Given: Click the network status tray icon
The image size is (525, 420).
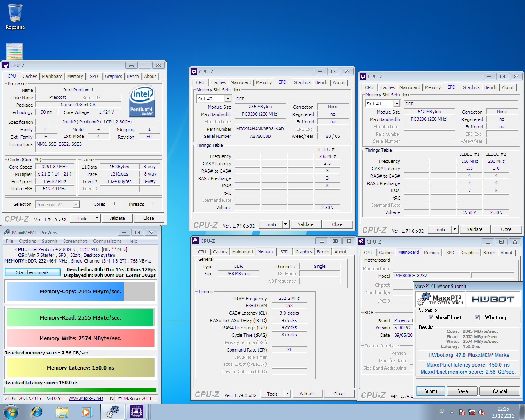Looking at the screenshot, I should [472, 412].
